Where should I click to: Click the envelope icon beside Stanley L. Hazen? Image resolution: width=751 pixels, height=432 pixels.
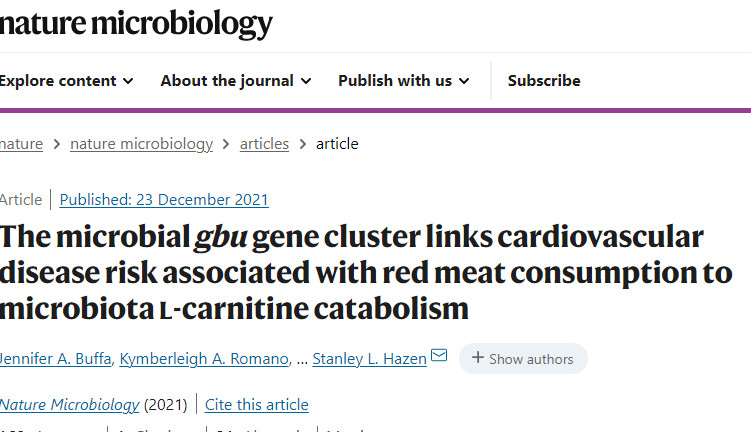[x=439, y=355]
